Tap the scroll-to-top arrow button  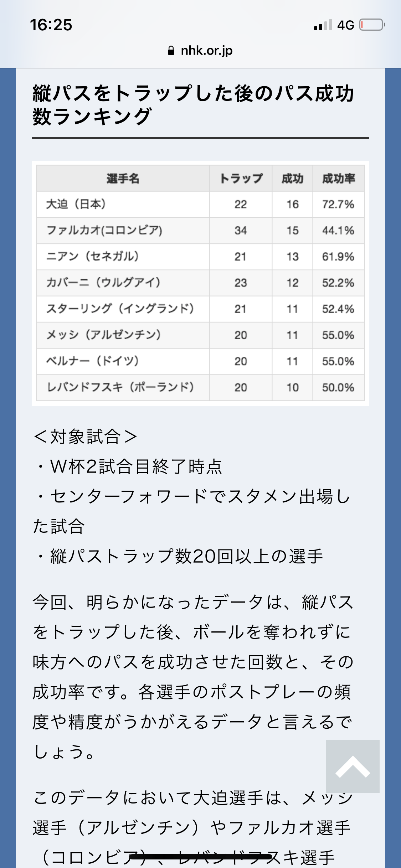[353, 766]
